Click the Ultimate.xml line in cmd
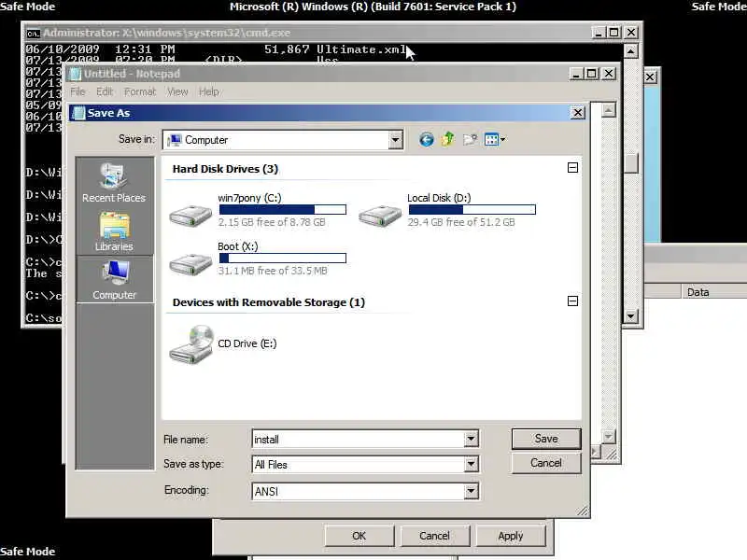This screenshot has width=747, height=560. (217, 49)
